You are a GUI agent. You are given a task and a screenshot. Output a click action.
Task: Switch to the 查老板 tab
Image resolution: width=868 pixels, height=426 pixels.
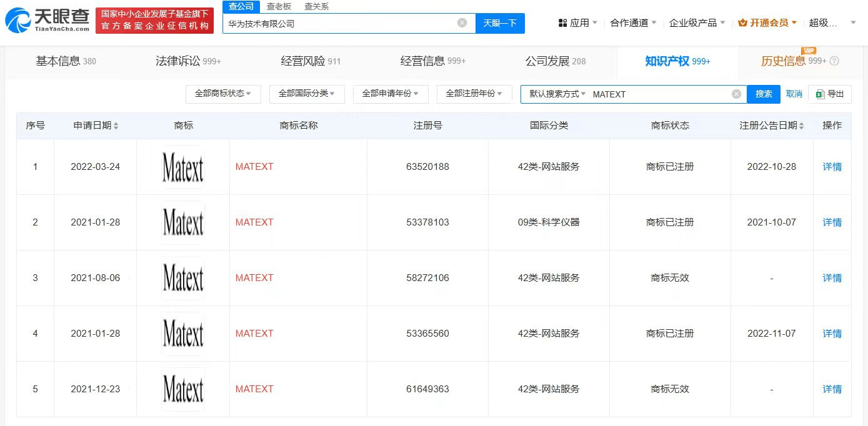click(x=277, y=7)
